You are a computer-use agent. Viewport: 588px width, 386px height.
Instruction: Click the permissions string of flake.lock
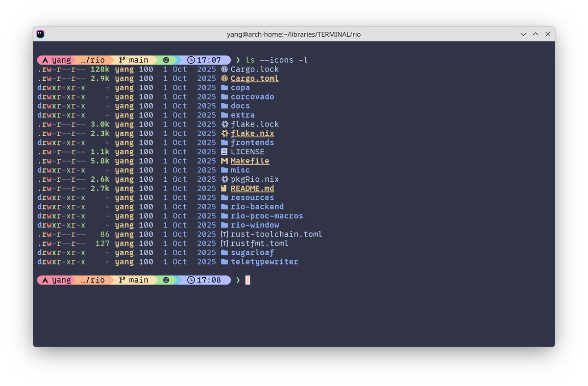point(61,124)
